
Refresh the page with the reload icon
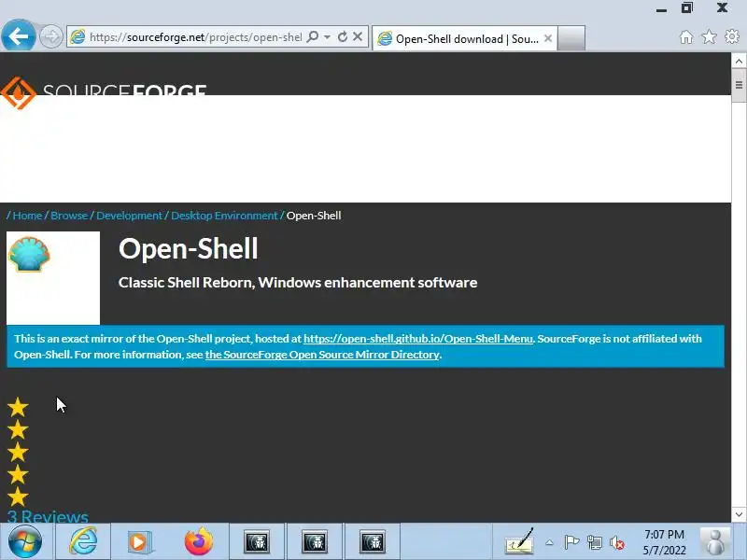[x=343, y=36]
